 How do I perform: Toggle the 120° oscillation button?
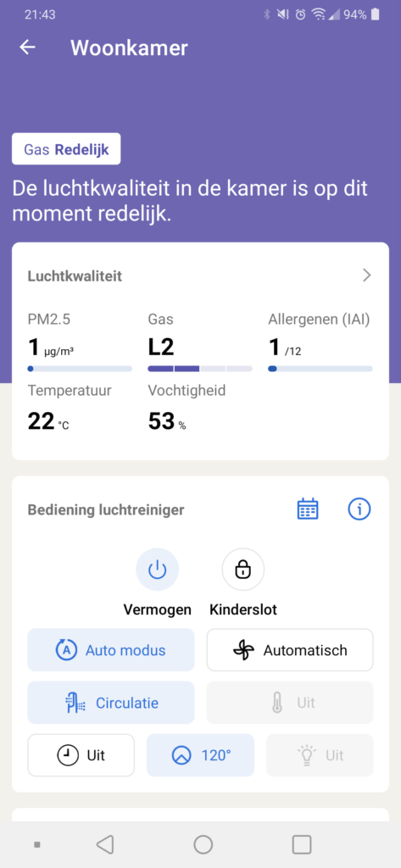(200, 755)
